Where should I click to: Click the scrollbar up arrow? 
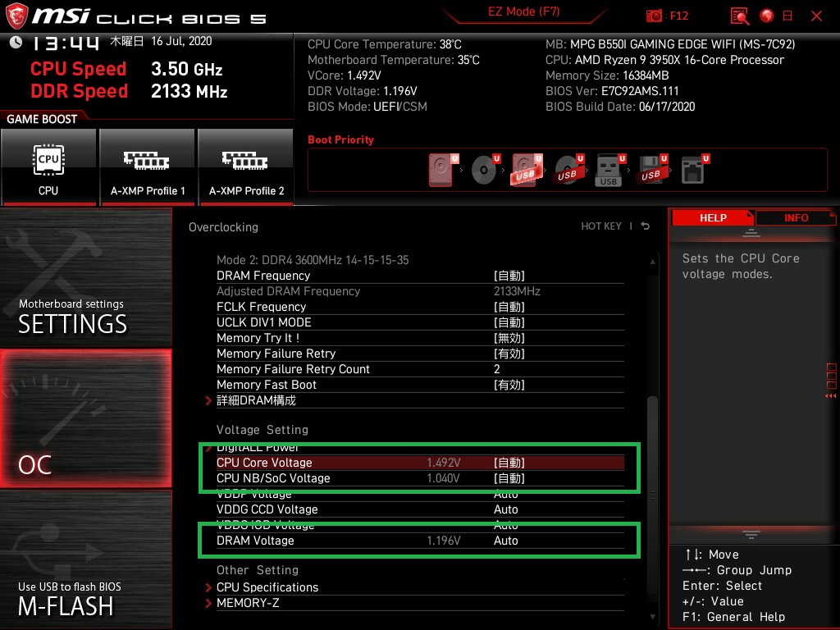(652, 262)
